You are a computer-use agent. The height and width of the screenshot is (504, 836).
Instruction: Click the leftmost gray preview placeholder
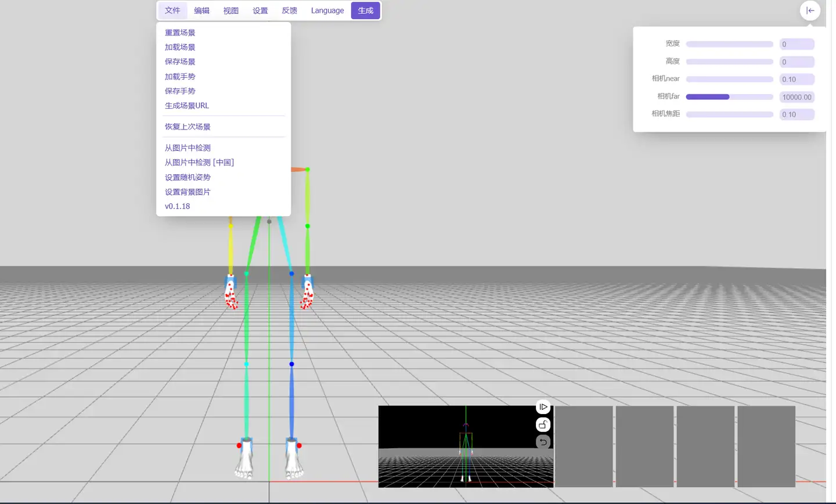point(583,446)
